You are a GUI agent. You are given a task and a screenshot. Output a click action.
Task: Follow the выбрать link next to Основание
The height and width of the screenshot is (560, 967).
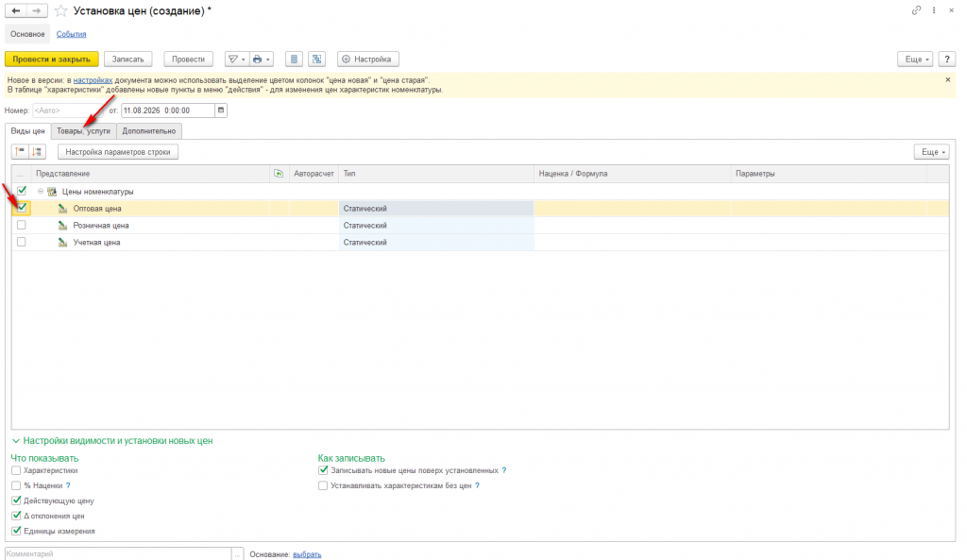point(307,554)
